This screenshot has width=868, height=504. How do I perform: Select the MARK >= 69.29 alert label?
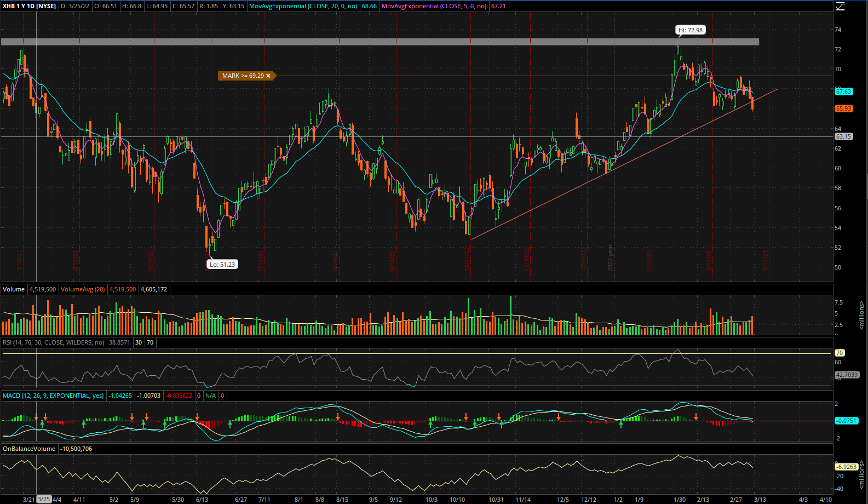click(x=243, y=76)
